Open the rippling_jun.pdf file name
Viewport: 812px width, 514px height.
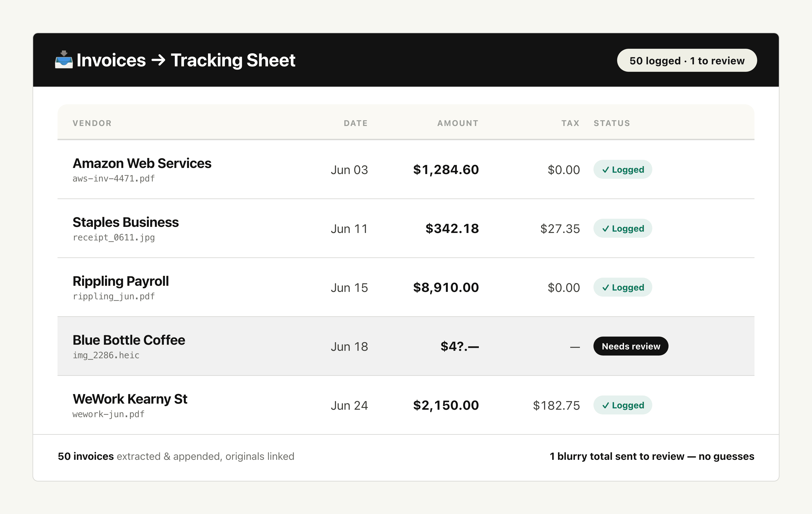click(114, 296)
